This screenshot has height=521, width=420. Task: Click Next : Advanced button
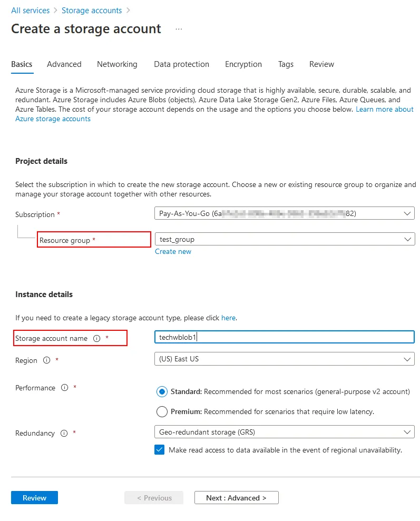[x=236, y=498]
